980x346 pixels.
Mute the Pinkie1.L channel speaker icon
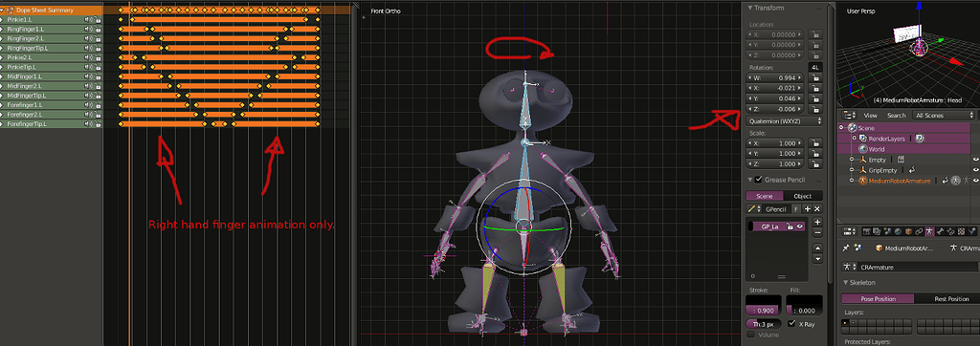(89, 20)
